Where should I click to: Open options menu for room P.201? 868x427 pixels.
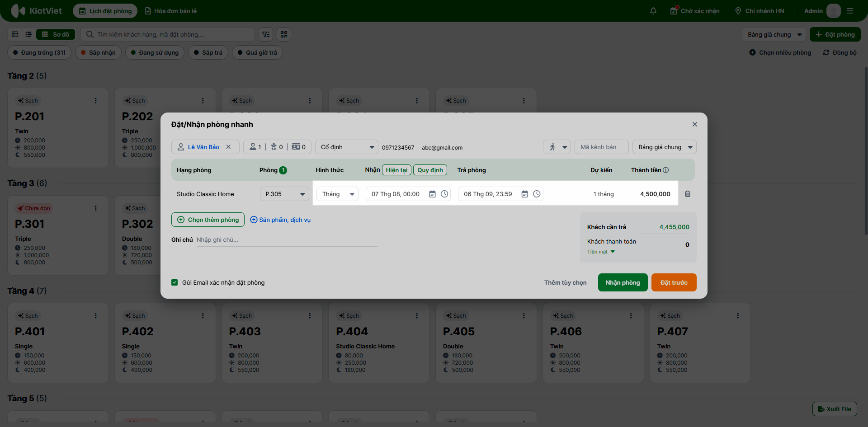[x=95, y=101]
